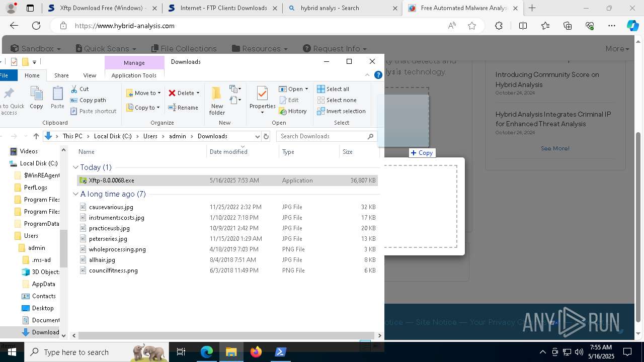Click Invert selection in the ribbon

point(341,111)
